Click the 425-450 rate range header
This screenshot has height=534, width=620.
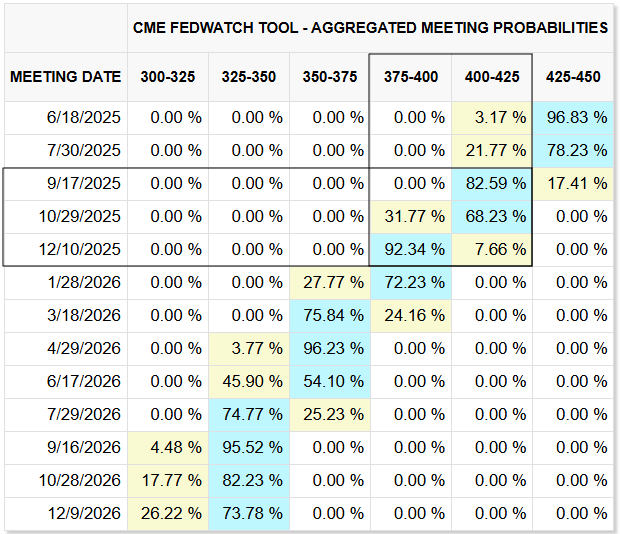pos(573,77)
